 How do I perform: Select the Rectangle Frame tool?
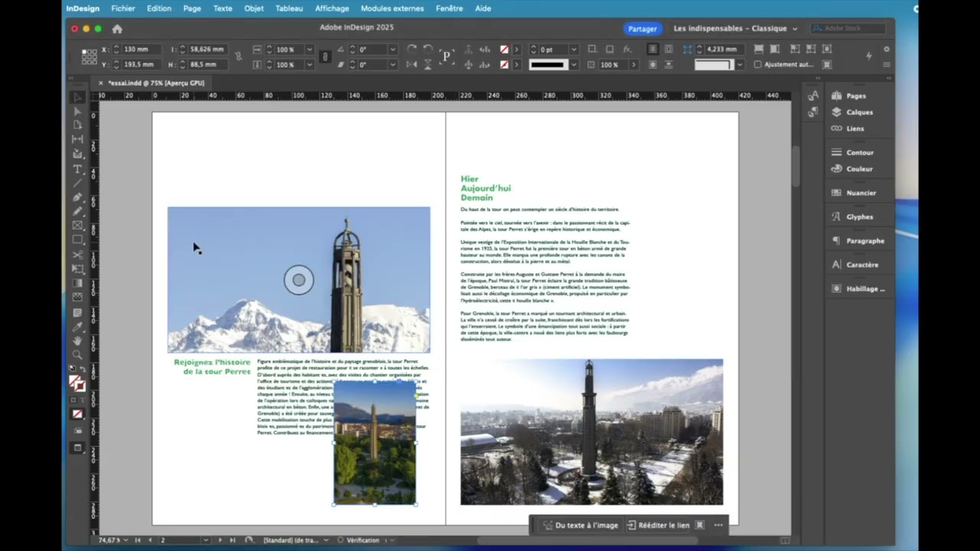pyautogui.click(x=77, y=226)
